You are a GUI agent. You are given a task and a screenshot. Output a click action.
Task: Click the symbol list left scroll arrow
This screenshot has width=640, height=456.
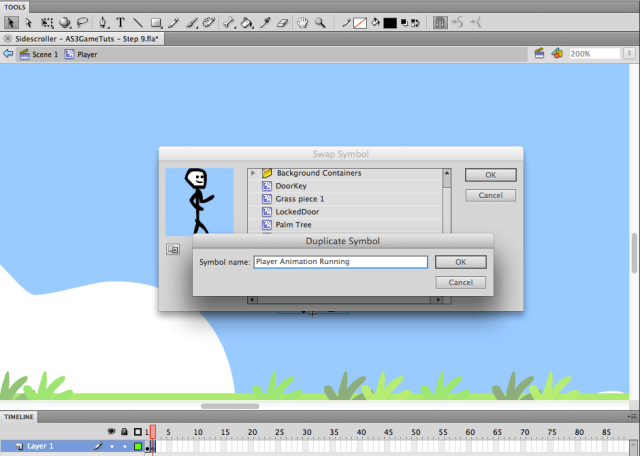click(252, 300)
